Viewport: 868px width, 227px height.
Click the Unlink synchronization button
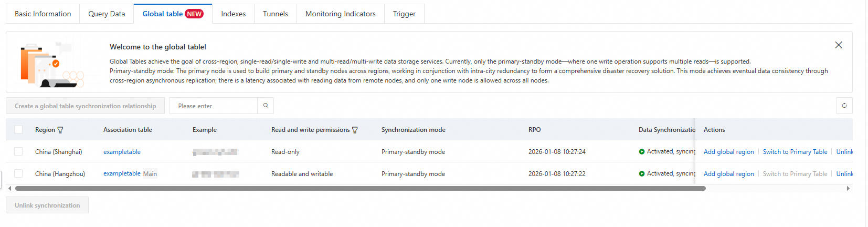pos(47,205)
